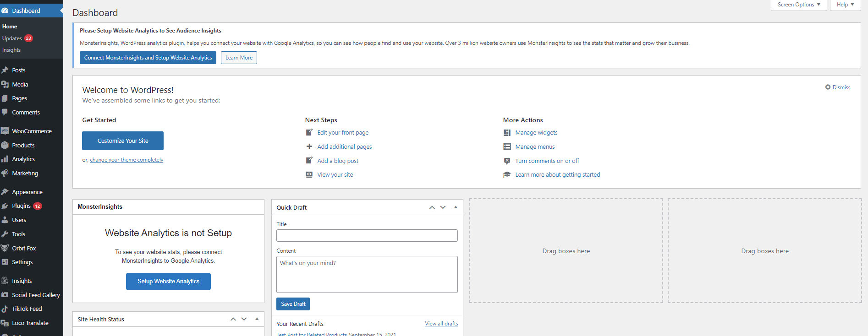The image size is (868, 336).
Task: Open Updates in the sidebar
Action: [17, 38]
